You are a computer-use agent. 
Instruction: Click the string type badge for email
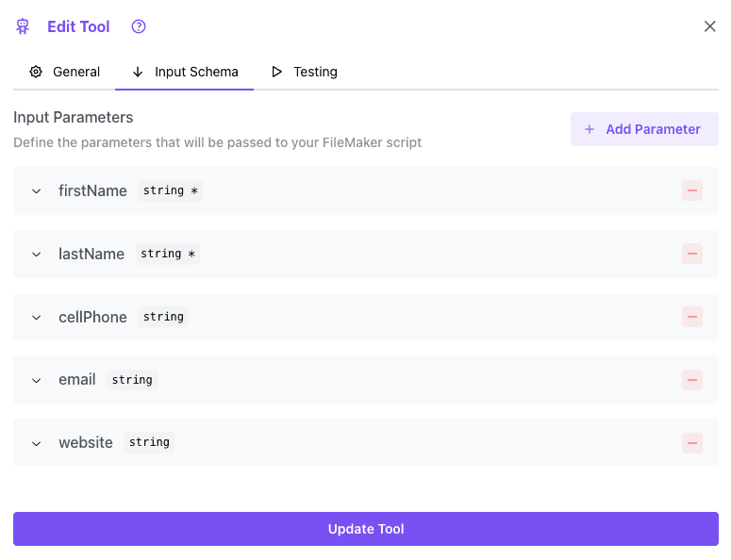click(132, 380)
